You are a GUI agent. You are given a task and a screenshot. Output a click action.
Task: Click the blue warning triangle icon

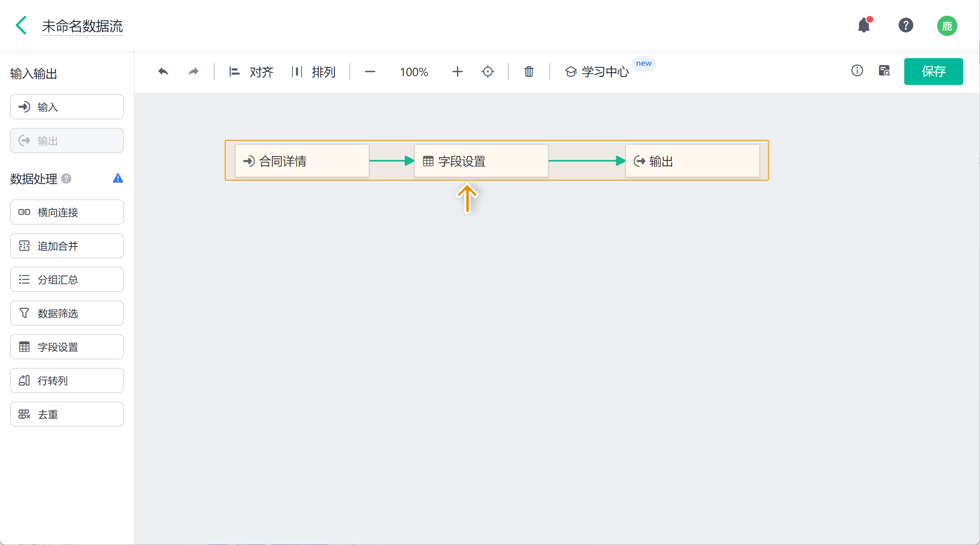point(118,178)
